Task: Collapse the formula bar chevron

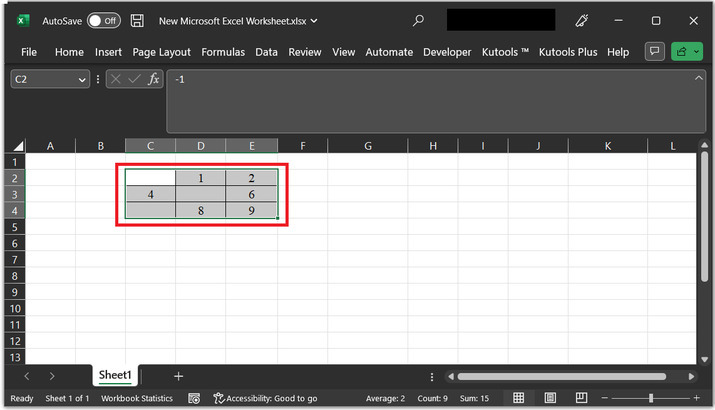Action: pos(699,78)
